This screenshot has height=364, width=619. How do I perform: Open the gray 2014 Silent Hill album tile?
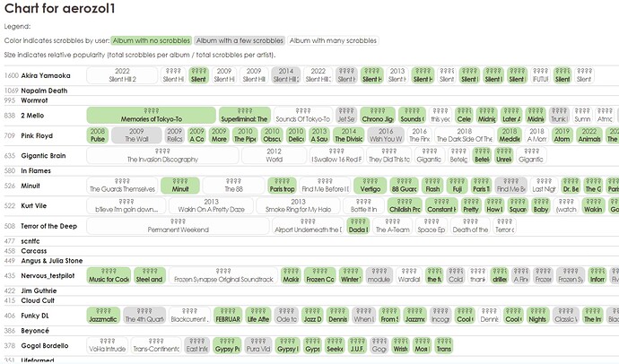pyautogui.click(x=286, y=75)
